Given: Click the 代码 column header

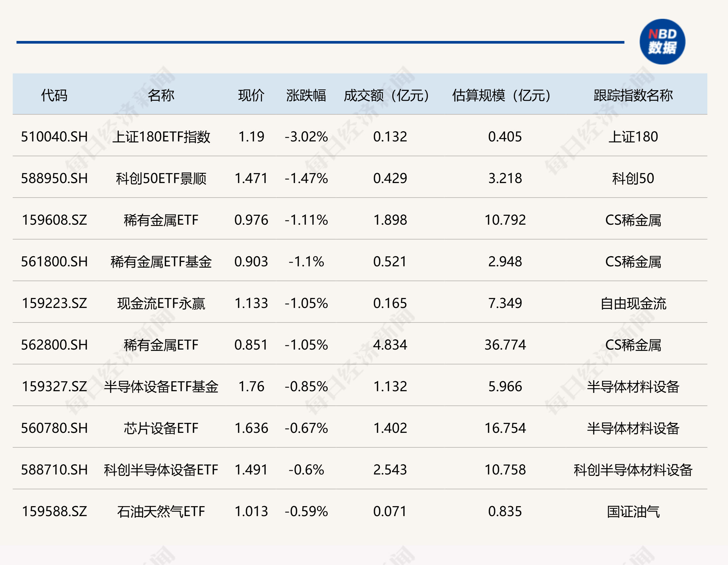Looking at the screenshot, I should (54, 95).
